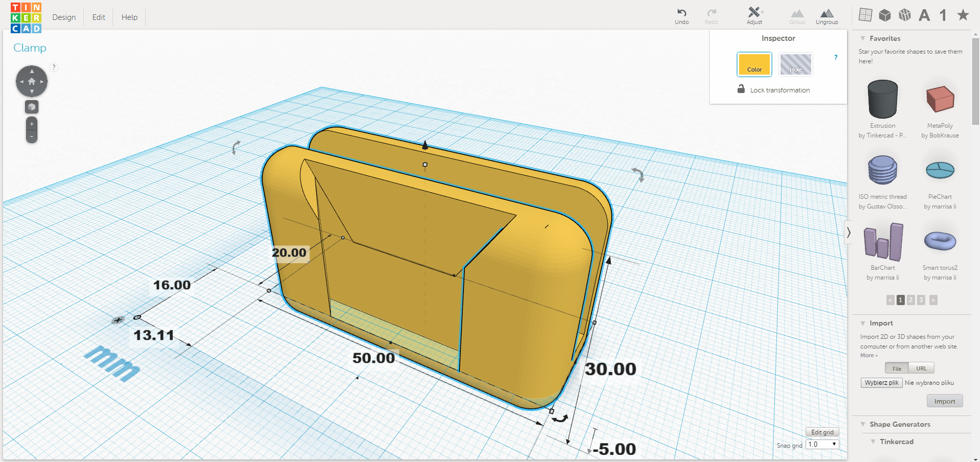Open the Adjust tools icon
Screen dimensions: 980x462
[x=754, y=12]
